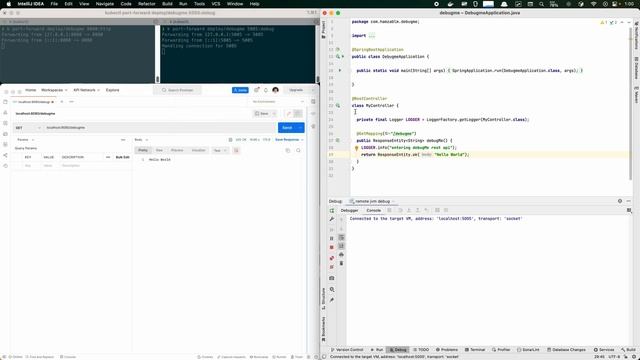Viewport: 640px width, 360px height.
Task: Open the Refactor menu in the menu bar
Action: point(147,4)
